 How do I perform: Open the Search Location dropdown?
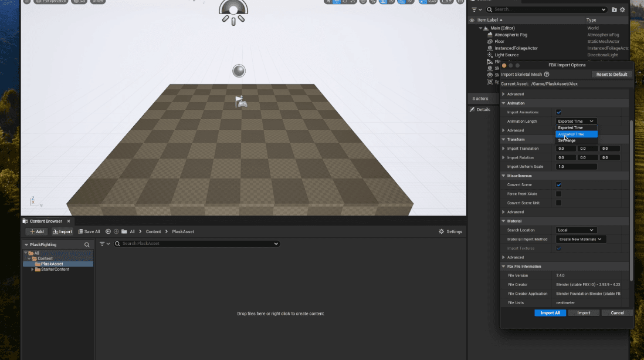[576, 230]
